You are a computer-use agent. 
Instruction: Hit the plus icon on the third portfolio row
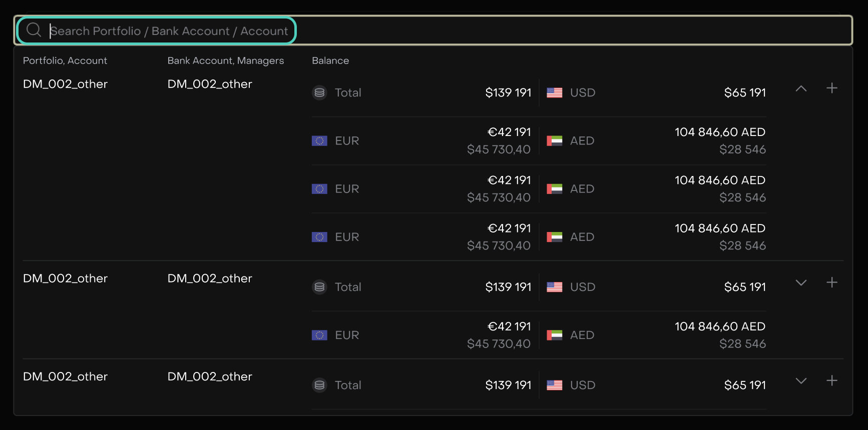tap(831, 380)
